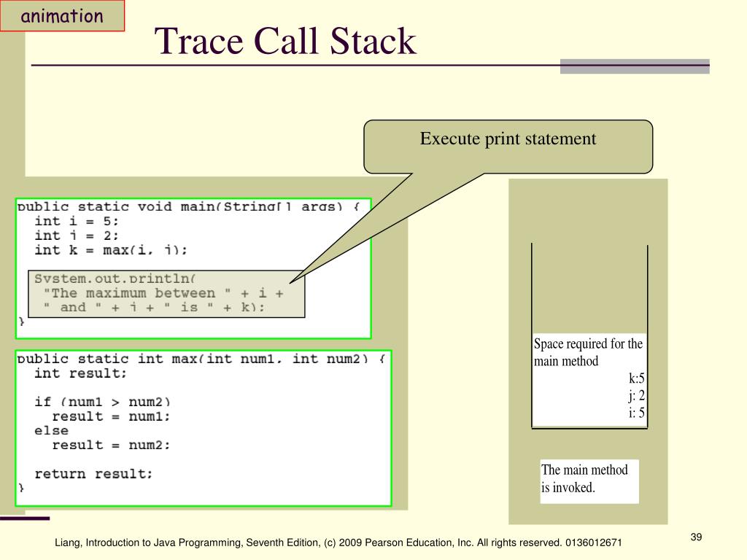Click code line 'int k = max(i, j);'

point(111,250)
